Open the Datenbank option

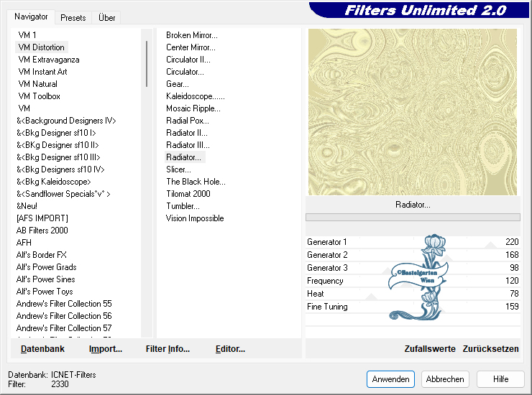click(x=42, y=349)
